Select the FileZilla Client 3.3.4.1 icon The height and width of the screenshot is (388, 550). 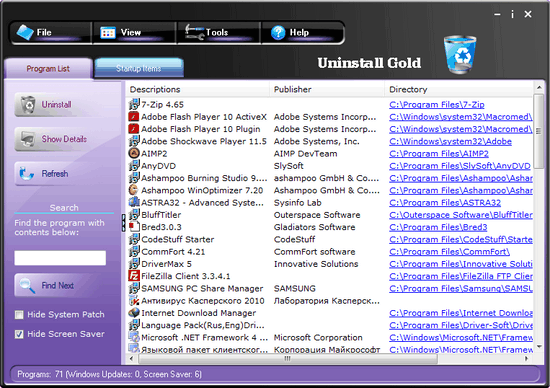(134, 276)
